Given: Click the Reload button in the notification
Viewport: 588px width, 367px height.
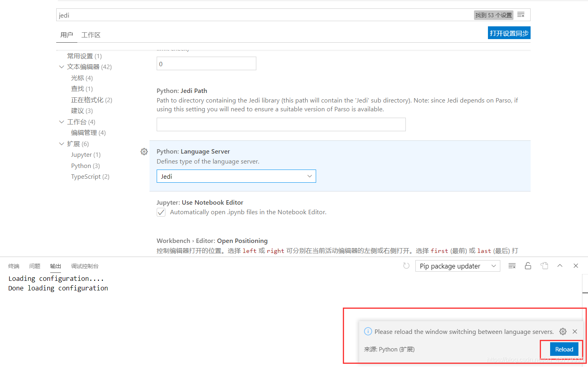Looking at the screenshot, I should [564, 349].
